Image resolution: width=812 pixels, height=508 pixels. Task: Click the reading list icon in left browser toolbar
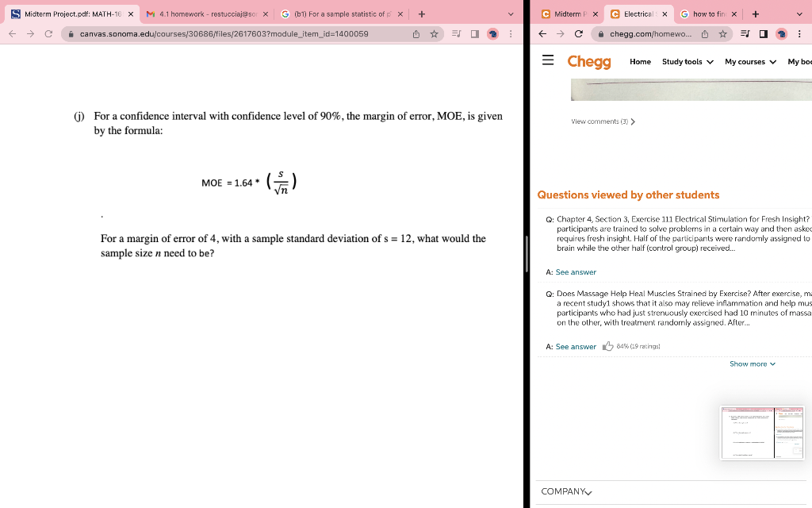click(x=454, y=33)
